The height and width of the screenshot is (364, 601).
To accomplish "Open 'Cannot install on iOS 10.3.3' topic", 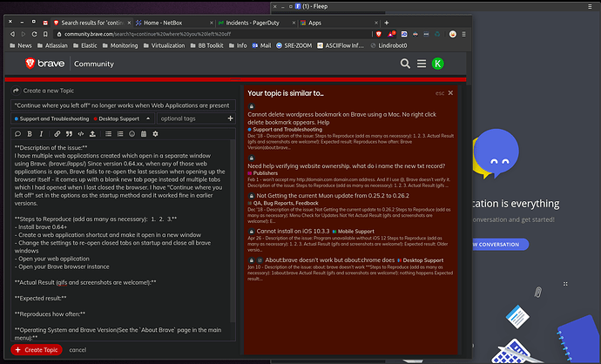I will (x=293, y=232).
